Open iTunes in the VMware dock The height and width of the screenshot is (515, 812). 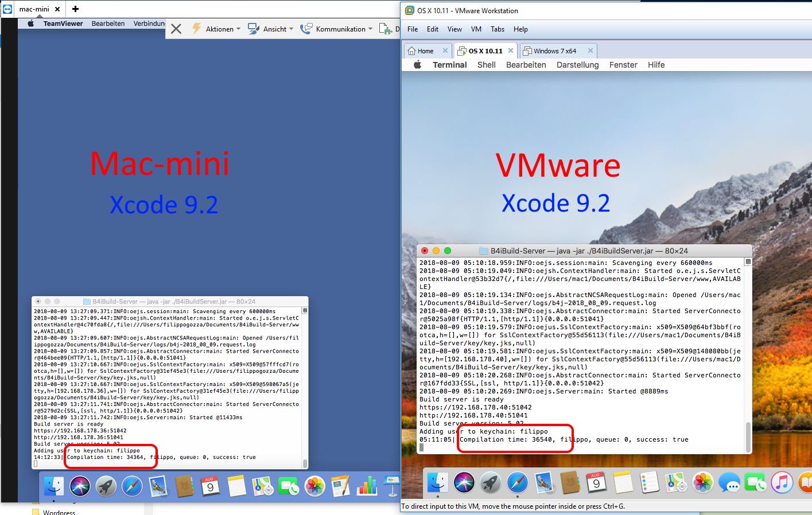[x=782, y=482]
